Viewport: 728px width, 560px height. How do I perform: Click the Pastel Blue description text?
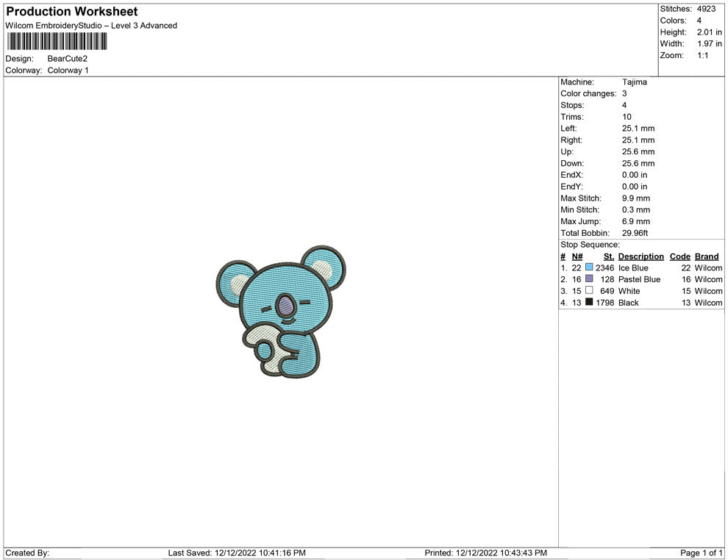639,279
